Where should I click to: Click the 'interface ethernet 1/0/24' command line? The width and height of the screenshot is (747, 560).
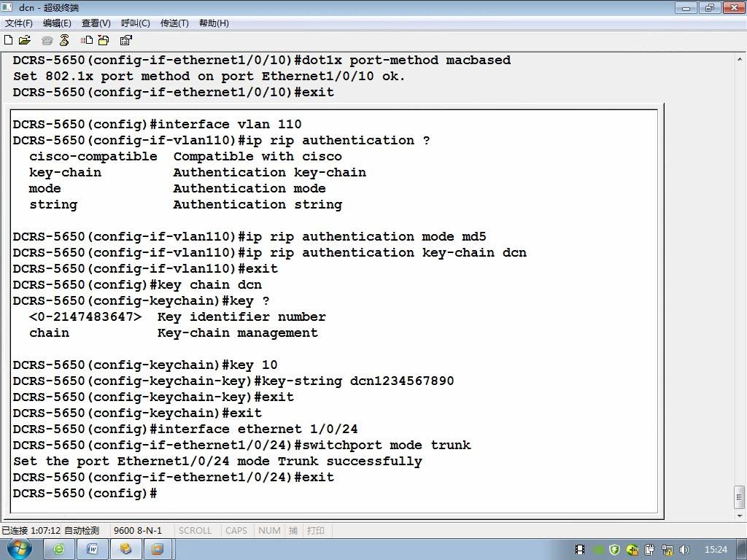[x=185, y=429]
